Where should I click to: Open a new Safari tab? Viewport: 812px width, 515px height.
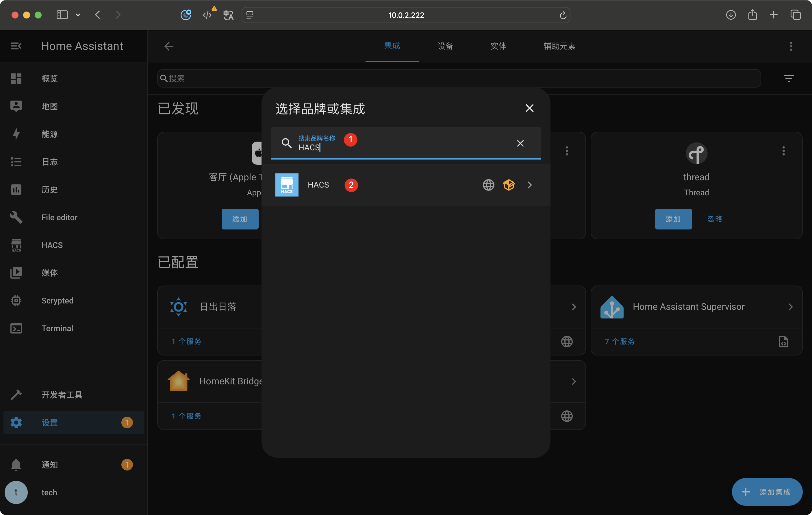point(774,15)
